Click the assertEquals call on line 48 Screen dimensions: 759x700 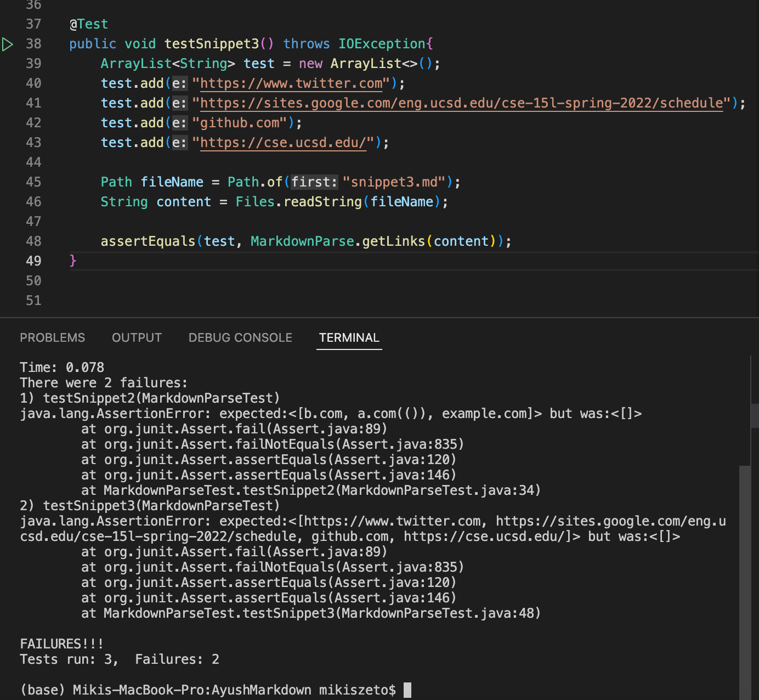(x=148, y=241)
